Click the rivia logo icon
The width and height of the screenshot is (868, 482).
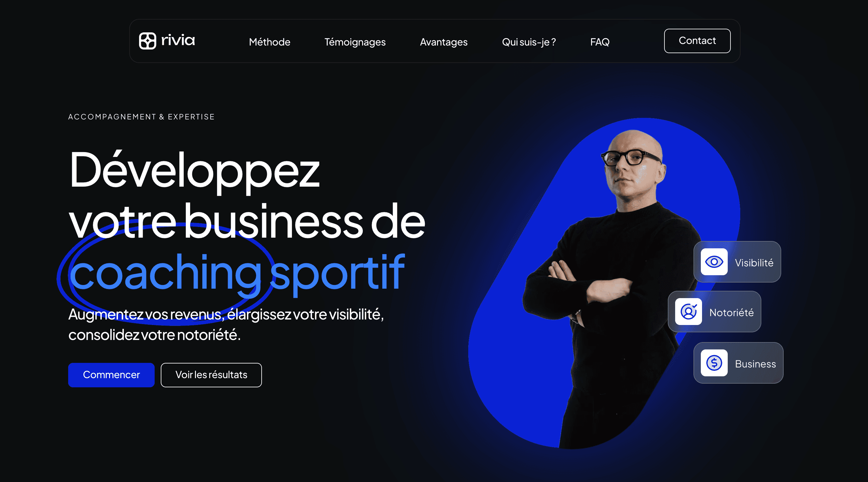(x=148, y=41)
